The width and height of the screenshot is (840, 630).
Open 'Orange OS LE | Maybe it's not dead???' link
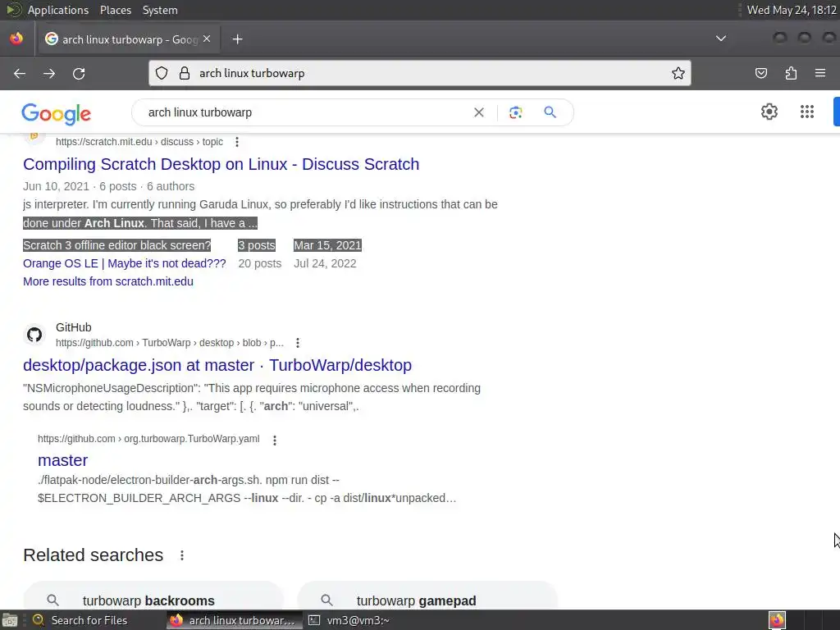(125, 263)
